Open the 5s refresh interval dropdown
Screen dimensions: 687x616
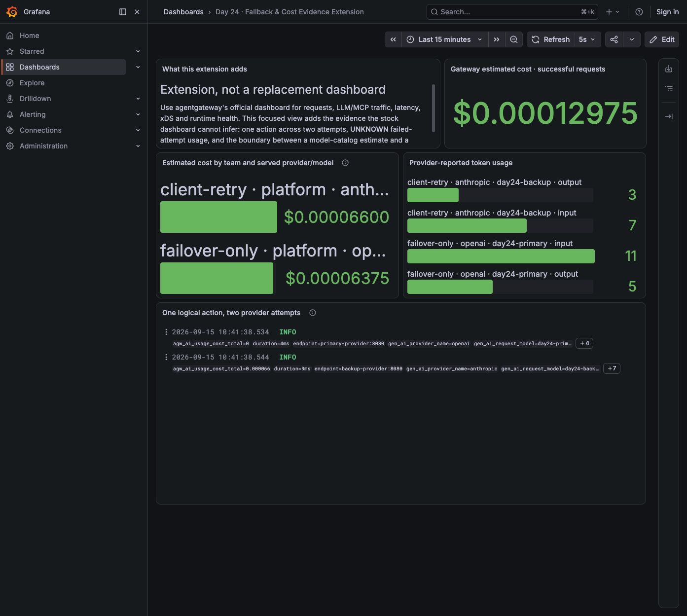587,39
